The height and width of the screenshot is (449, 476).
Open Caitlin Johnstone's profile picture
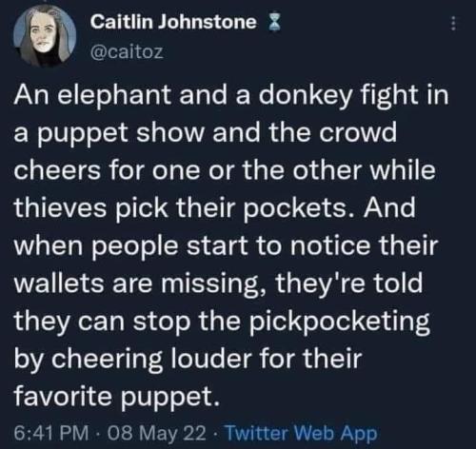coord(45,36)
